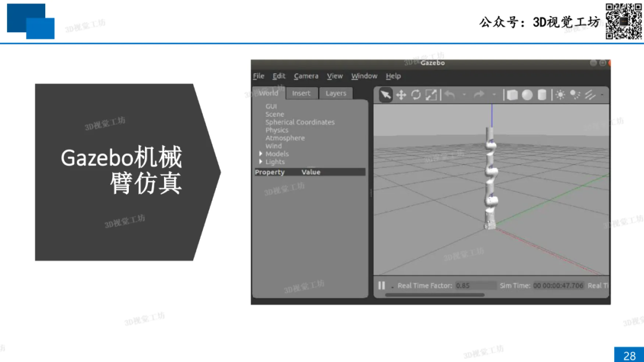The height and width of the screenshot is (362, 644).
Task: Open the undo history dropdown arrow
Action: 463,95
